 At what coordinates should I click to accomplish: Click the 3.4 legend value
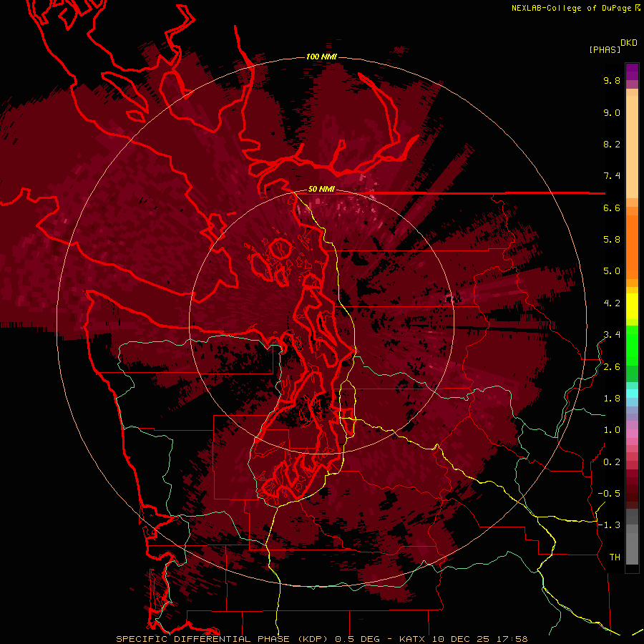point(612,335)
